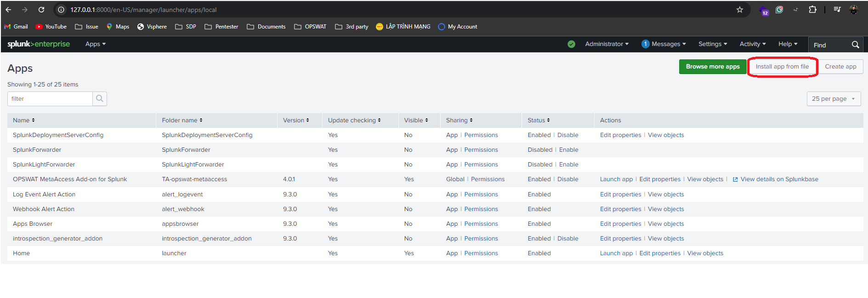Open the Gmail bookmark

tap(16, 27)
